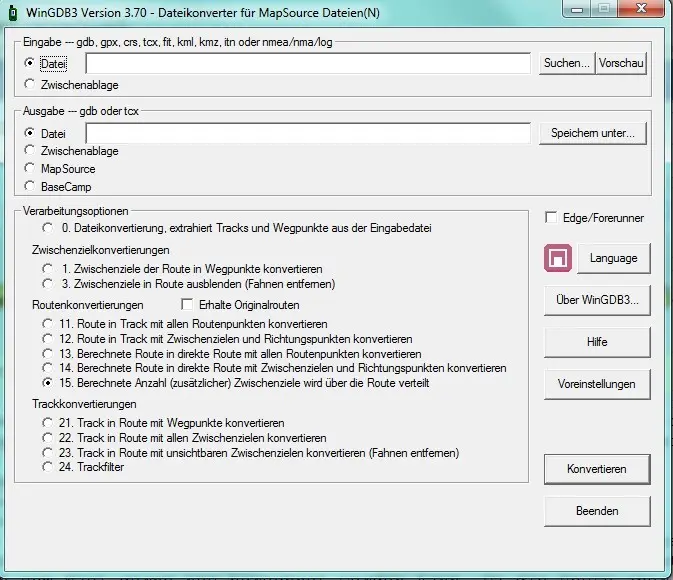Open 'Voreinstellungen' preferences
Image resolution: width=673 pixels, height=580 pixels.
pos(597,384)
